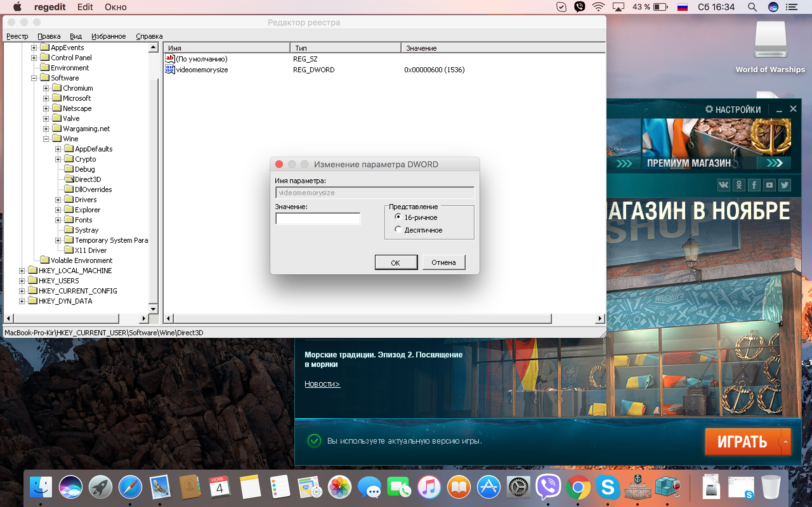Image resolution: width=812 pixels, height=507 pixels.
Task: Expand the HKEY_LOCAL_MACHINE key
Action: pos(22,271)
